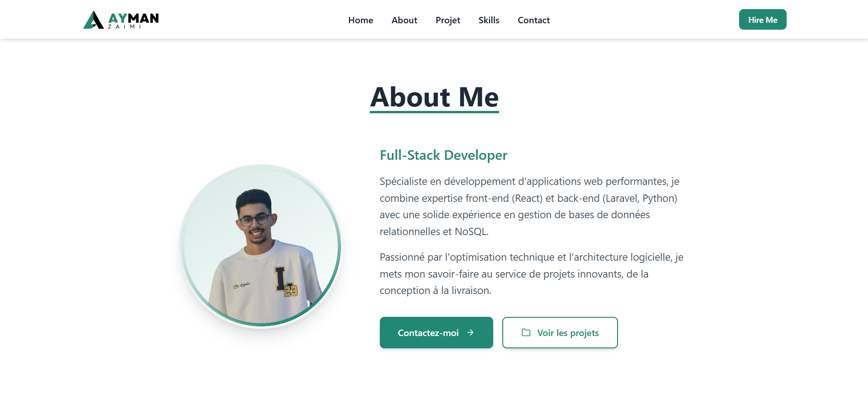Select the Skills nav item
This screenshot has width=868, height=415.
[489, 20]
